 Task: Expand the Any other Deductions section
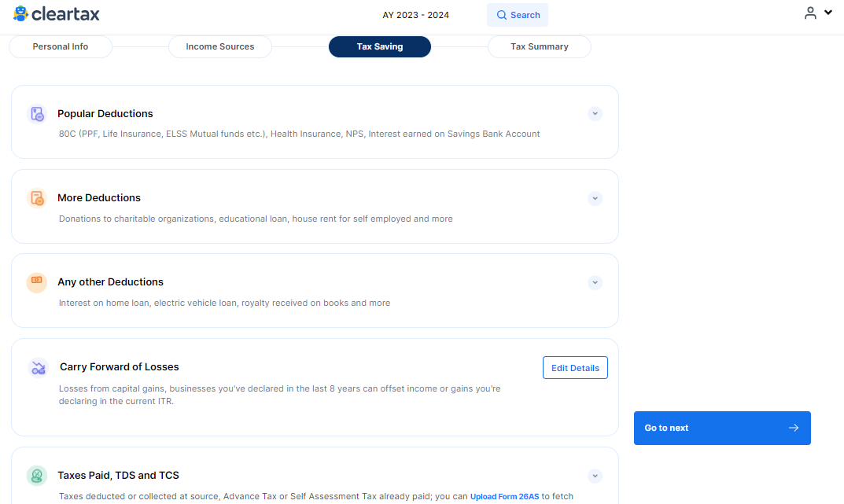click(x=595, y=282)
